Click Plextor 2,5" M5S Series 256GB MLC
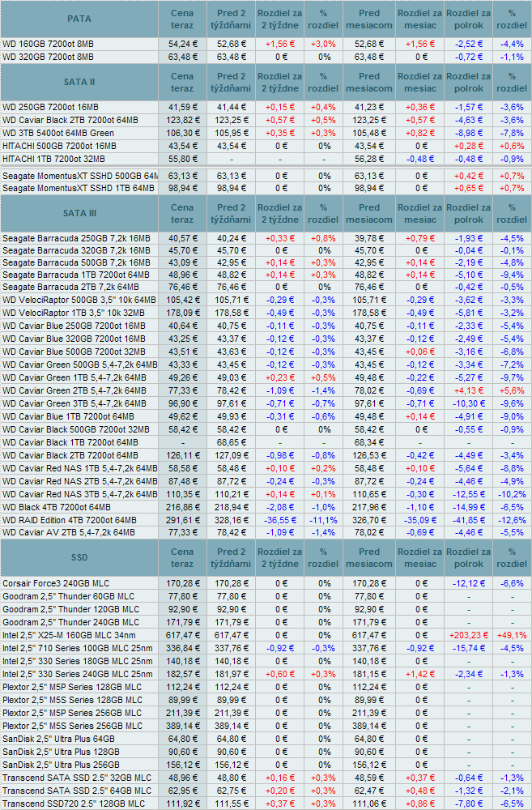The width and height of the screenshot is (532, 810). [x=72, y=726]
